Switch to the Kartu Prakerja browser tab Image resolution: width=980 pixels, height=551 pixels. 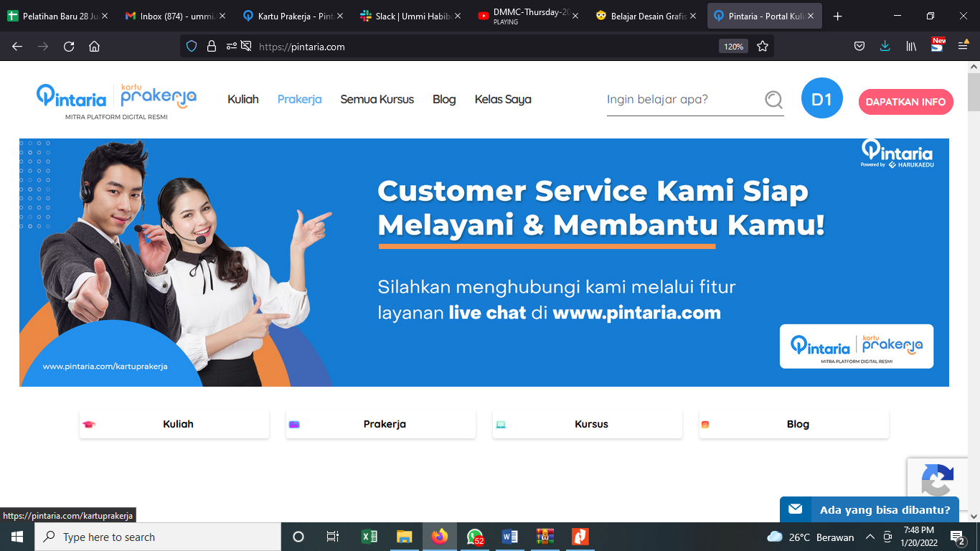coord(293,16)
